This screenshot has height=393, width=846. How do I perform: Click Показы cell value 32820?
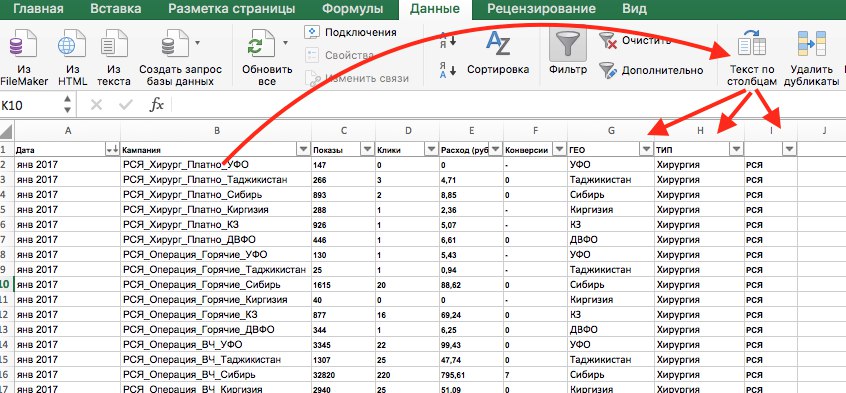pyautogui.click(x=343, y=375)
